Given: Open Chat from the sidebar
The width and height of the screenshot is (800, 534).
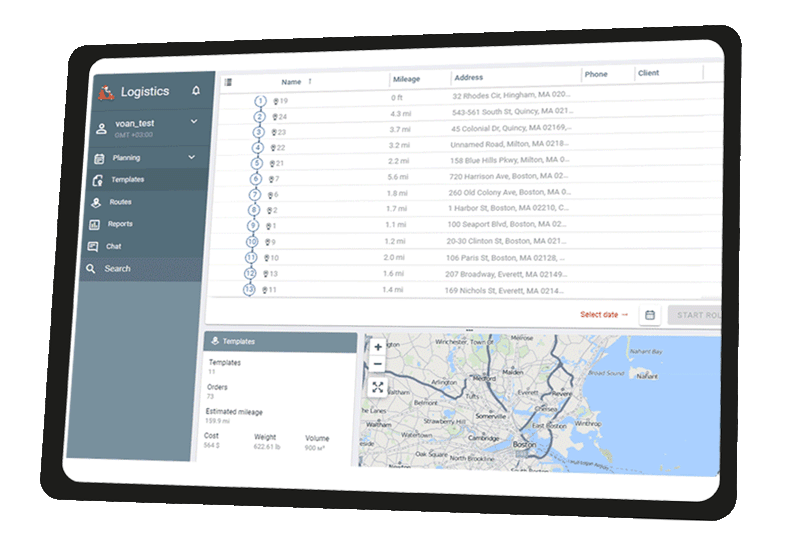Looking at the screenshot, I should tap(113, 246).
